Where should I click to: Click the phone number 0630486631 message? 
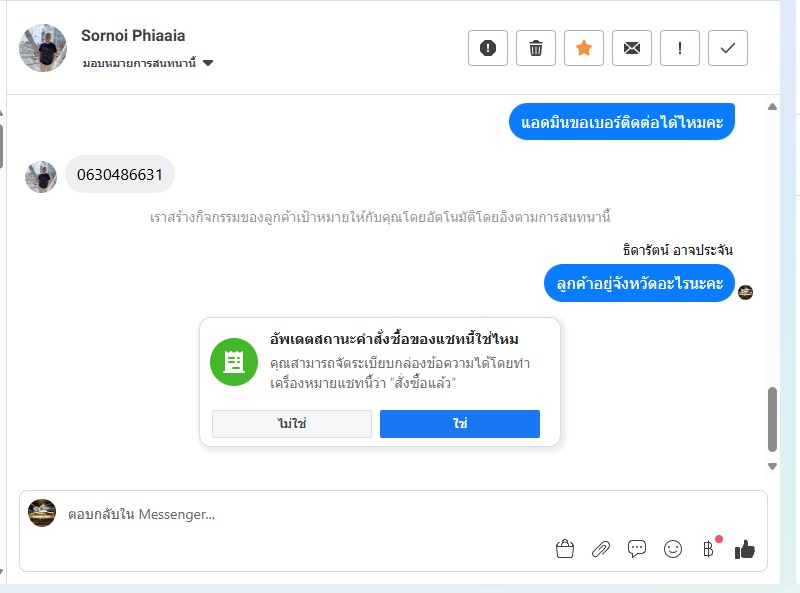pyautogui.click(x=120, y=175)
